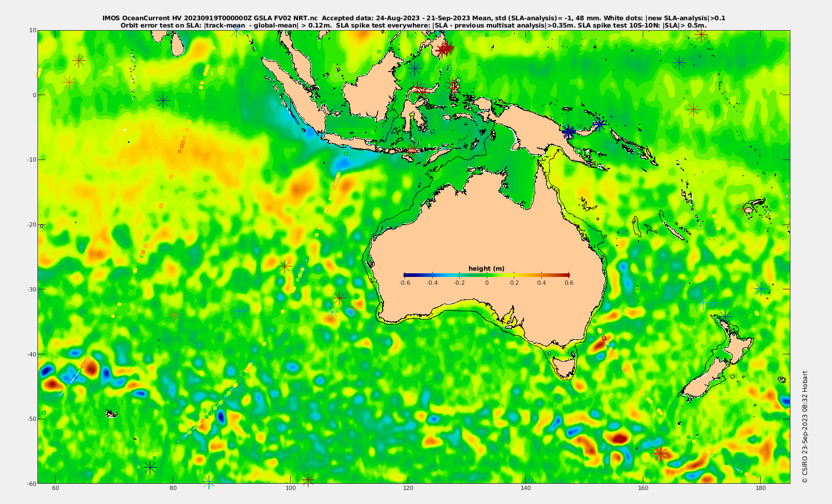Click the '-50' latitude tick label
The image size is (832, 504).
pos(31,419)
